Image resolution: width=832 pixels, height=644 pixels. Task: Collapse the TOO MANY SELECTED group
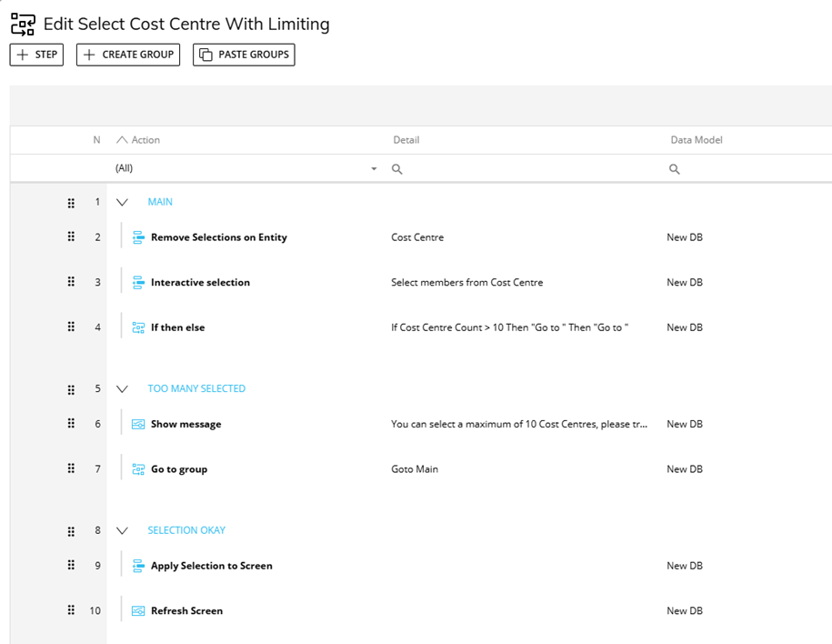pos(123,389)
